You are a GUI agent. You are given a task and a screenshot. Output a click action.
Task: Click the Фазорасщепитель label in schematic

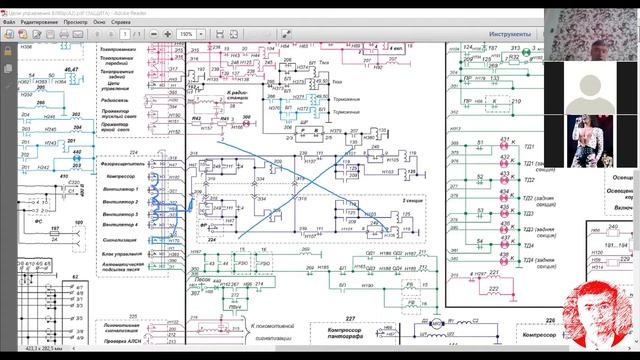pyautogui.click(x=123, y=164)
